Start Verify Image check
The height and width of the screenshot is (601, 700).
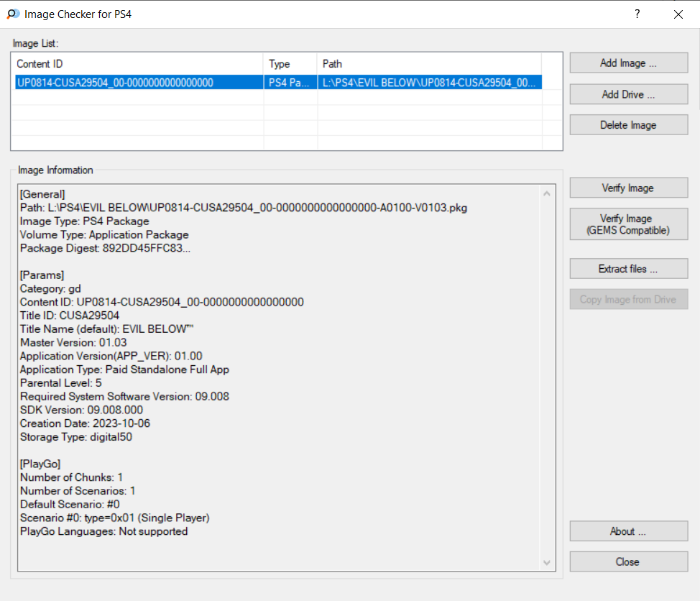pyautogui.click(x=629, y=188)
